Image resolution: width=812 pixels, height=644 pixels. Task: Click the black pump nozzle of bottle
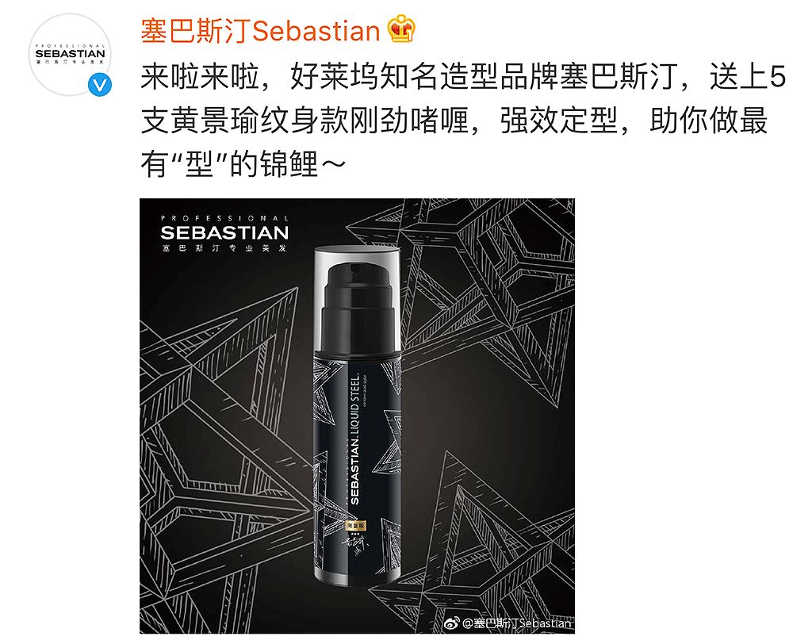(x=358, y=307)
